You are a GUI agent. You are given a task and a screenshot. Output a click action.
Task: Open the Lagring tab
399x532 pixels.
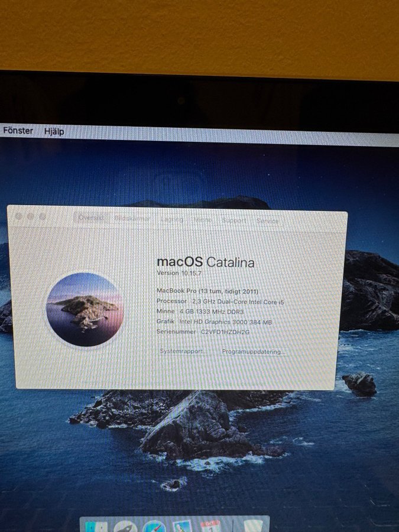[172, 219]
